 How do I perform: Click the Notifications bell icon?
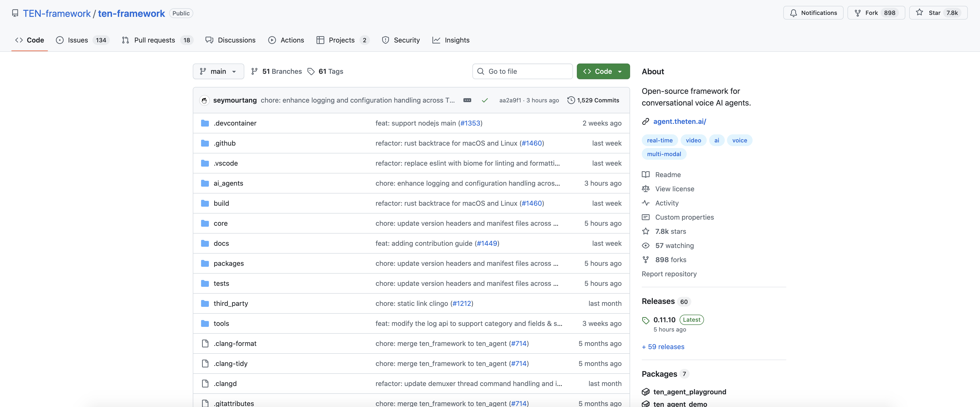[x=793, y=13]
